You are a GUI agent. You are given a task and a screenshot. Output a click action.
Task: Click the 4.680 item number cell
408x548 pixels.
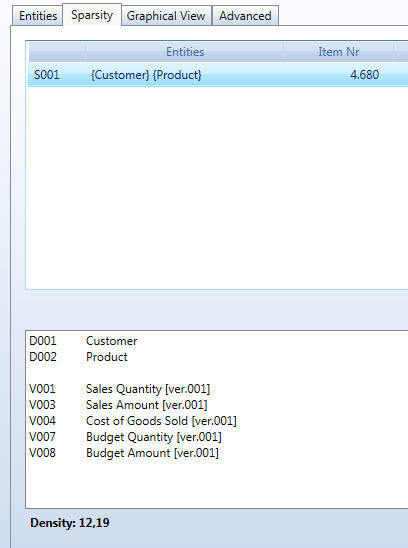(364, 75)
